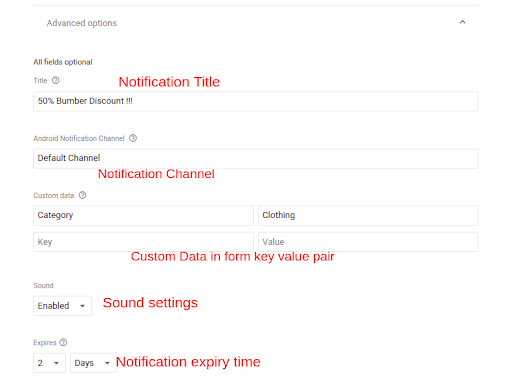
Task: Collapse the Advanced options section
Action: pyautogui.click(x=462, y=22)
